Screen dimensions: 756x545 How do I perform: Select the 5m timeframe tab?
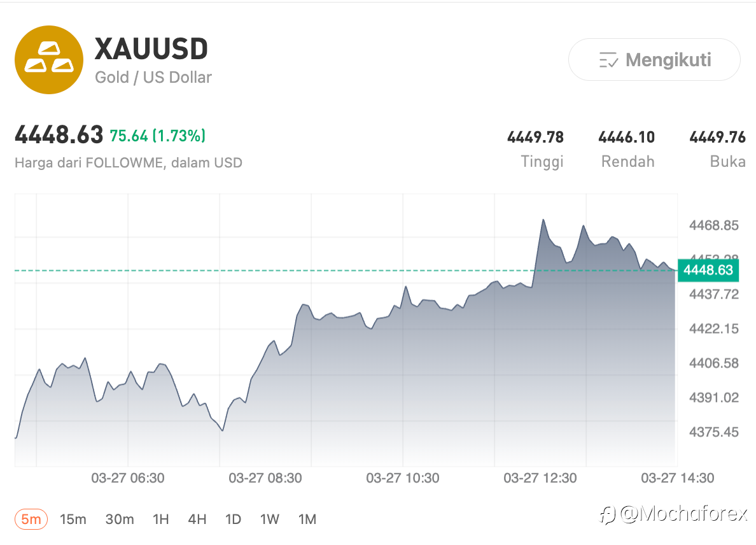coord(31,520)
